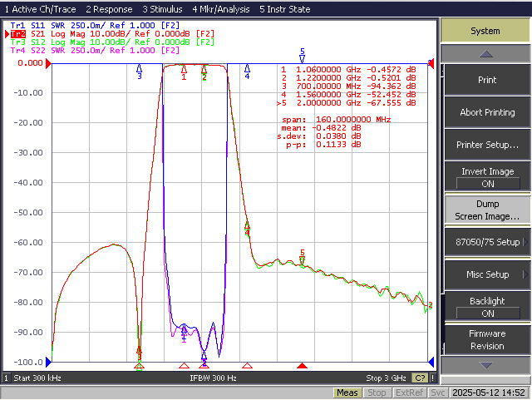Click the Meas status indicator

click(x=347, y=393)
